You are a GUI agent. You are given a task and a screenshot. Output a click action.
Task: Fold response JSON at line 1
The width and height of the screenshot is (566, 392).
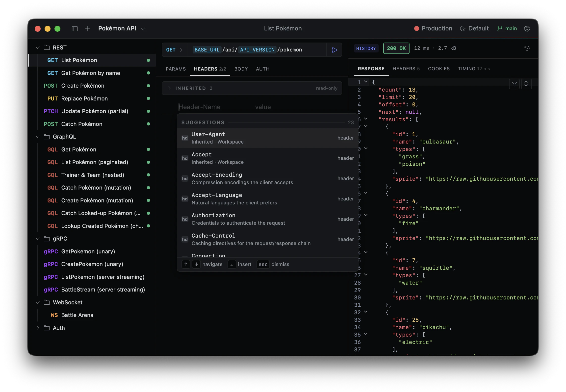366,82
